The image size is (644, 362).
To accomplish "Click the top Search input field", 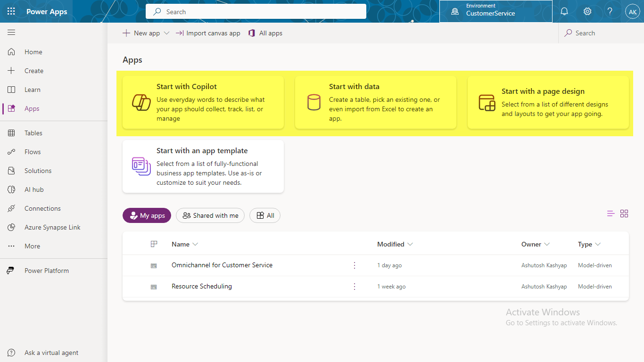I will coord(256,12).
